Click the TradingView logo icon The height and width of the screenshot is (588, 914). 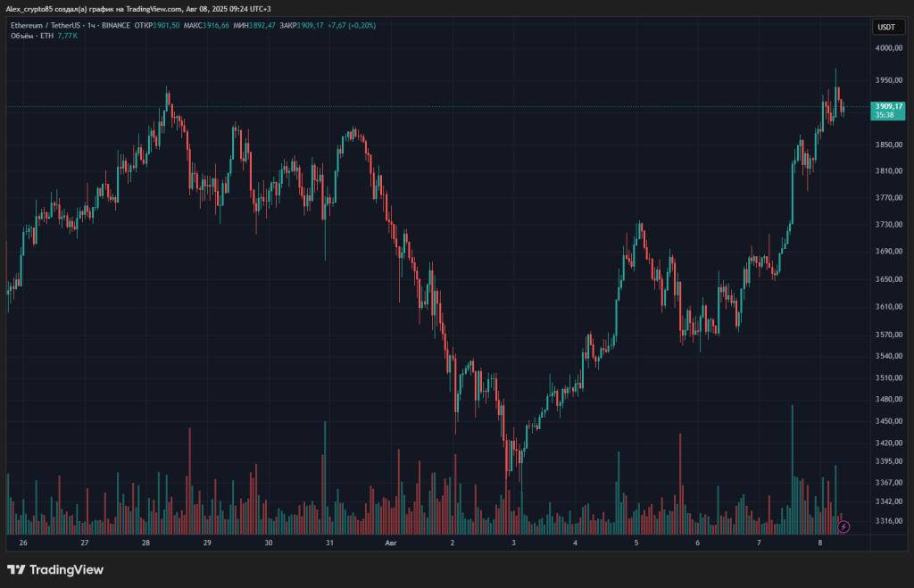(15, 569)
